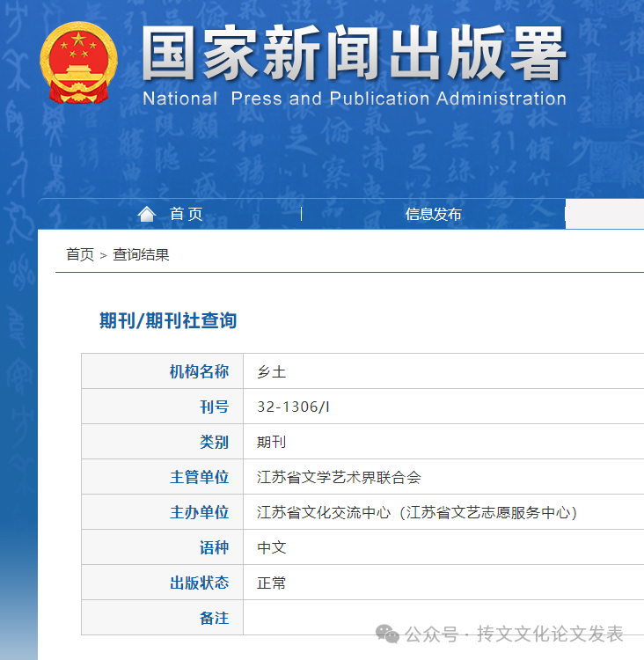
Task: Select the 正常 status value
Action: (272, 583)
